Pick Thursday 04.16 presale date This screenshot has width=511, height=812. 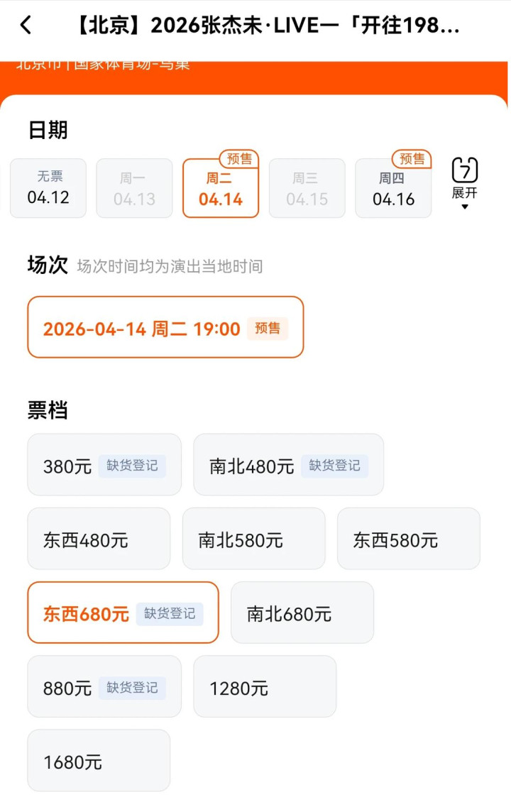(x=393, y=189)
